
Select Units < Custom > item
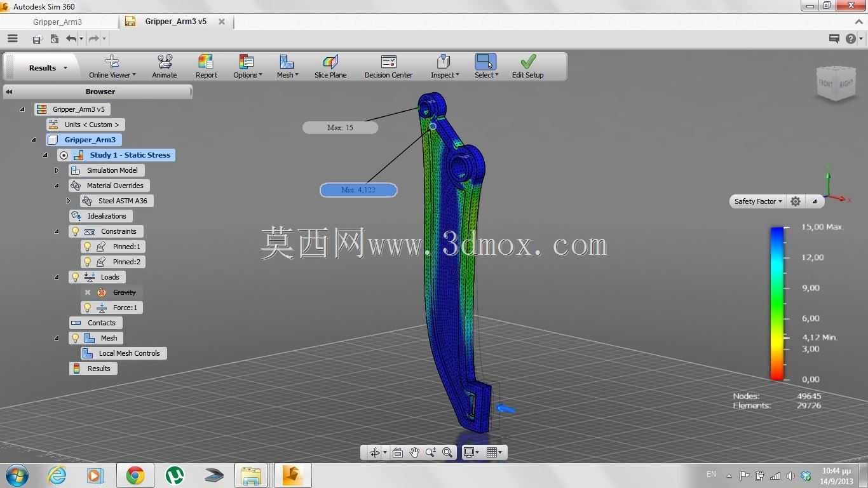click(x=85, y=125)
